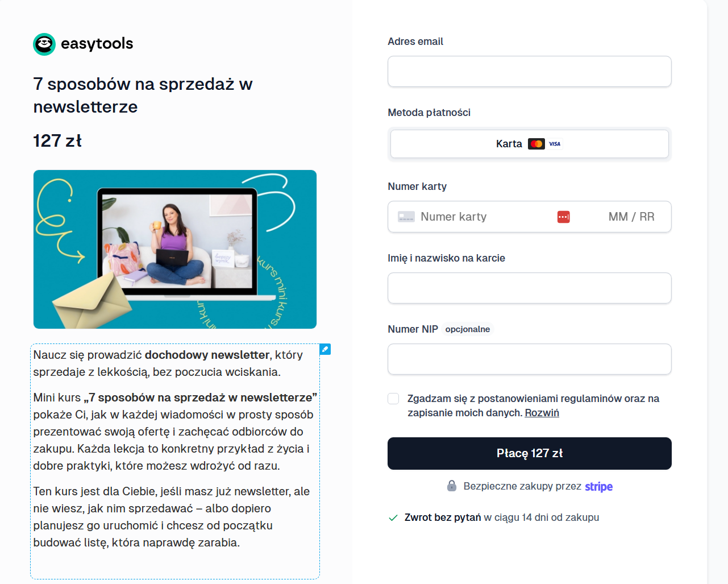Click the course laptop product image

pyautogui.click(x=175, y=249)
